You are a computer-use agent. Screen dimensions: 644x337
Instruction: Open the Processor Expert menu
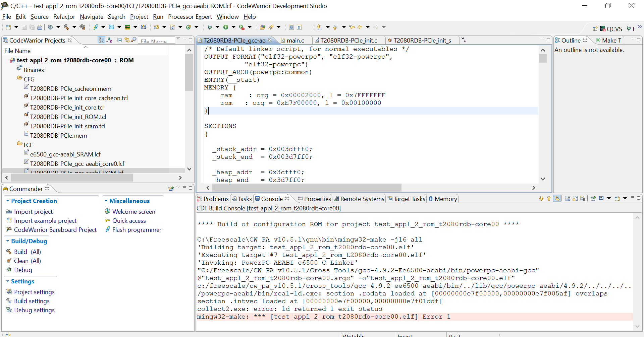click(x=190, y=17)
